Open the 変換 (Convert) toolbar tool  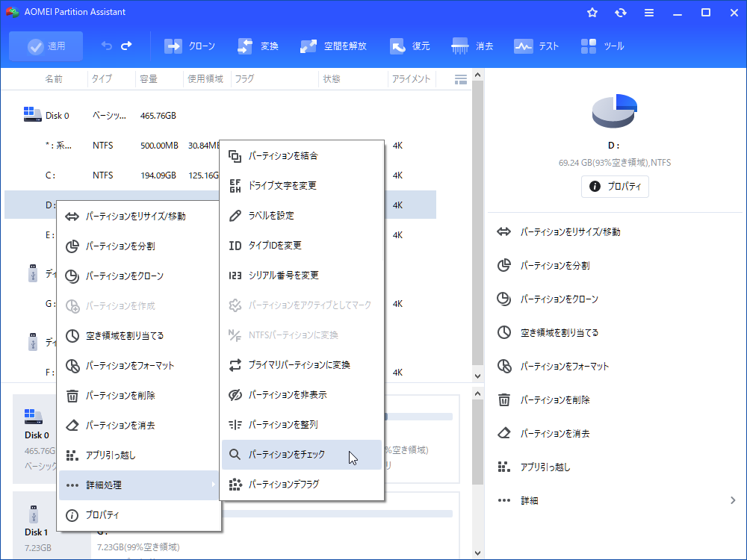point(245,46)
